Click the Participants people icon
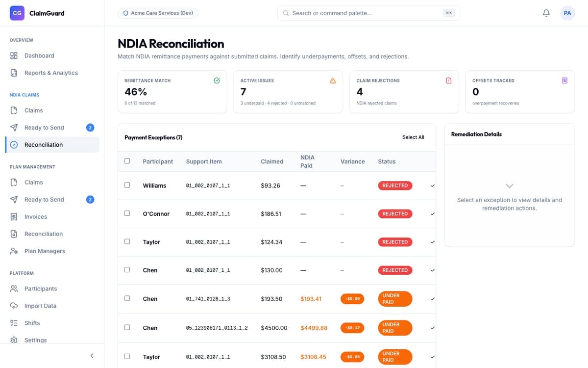 coord(14,289)
